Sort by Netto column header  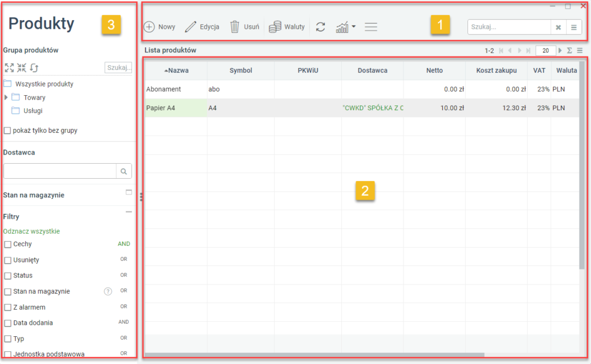(x=435, y=70)
